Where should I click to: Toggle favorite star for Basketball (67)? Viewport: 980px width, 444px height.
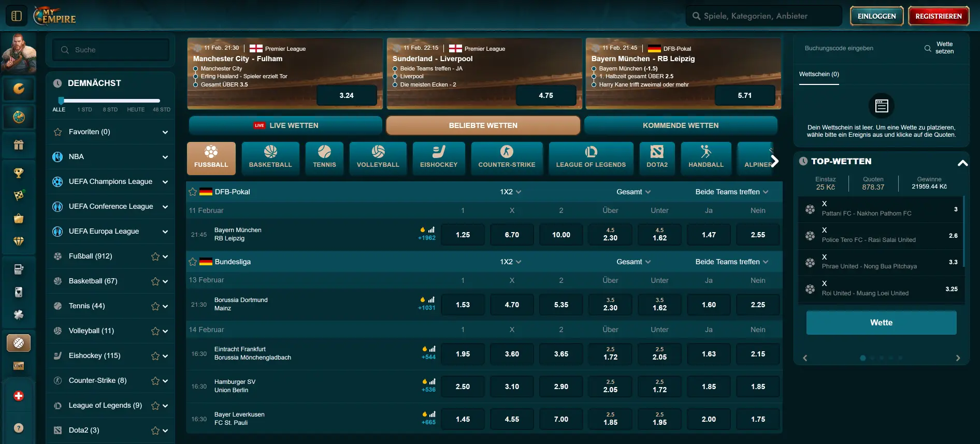155,281
